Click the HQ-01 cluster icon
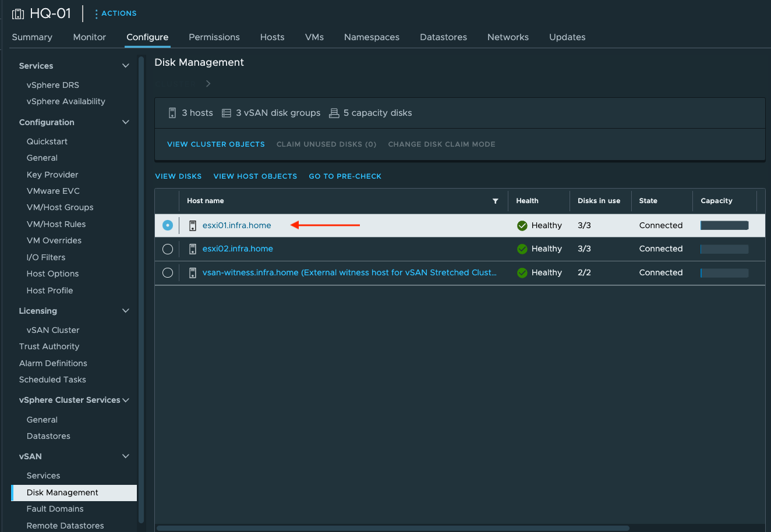 tap(18, 13)
